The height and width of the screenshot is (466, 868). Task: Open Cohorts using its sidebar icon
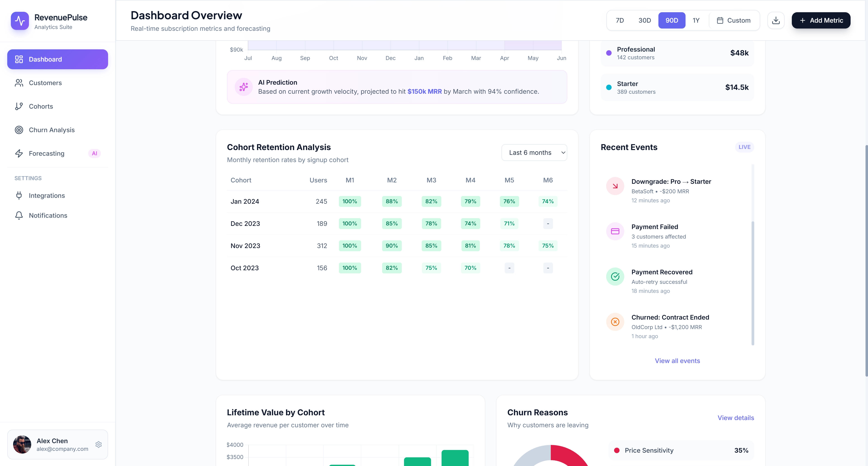point(19,106)
